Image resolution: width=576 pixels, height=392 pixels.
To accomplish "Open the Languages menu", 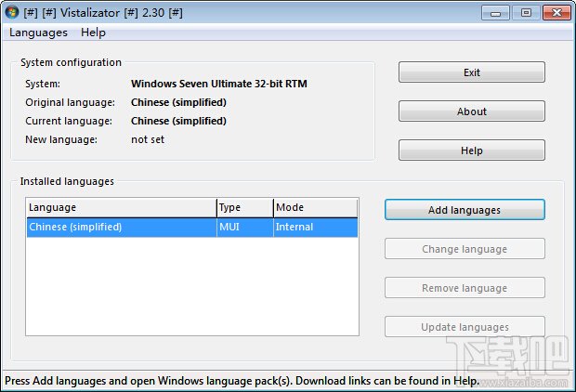I will click(38, 33).
